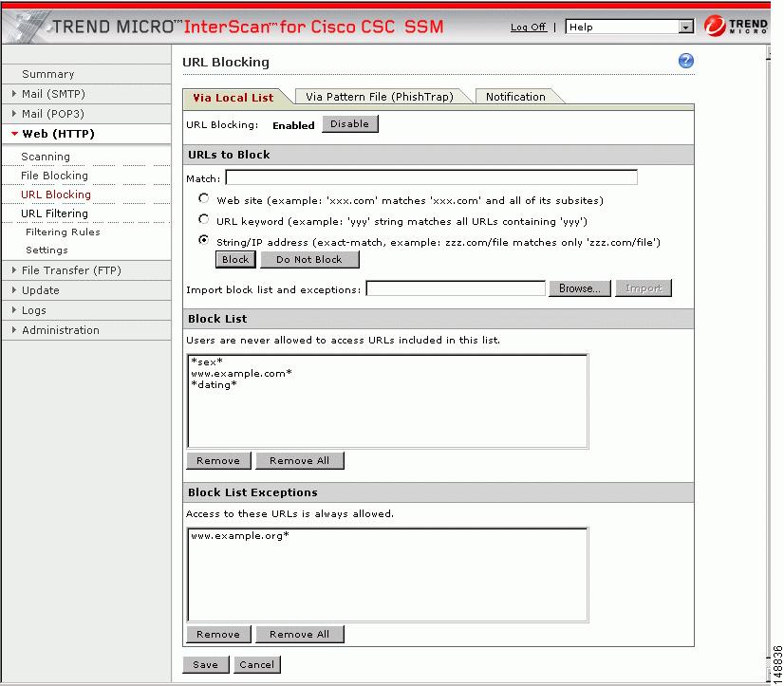Select the String/IP address radio button

tap(203, 240)
